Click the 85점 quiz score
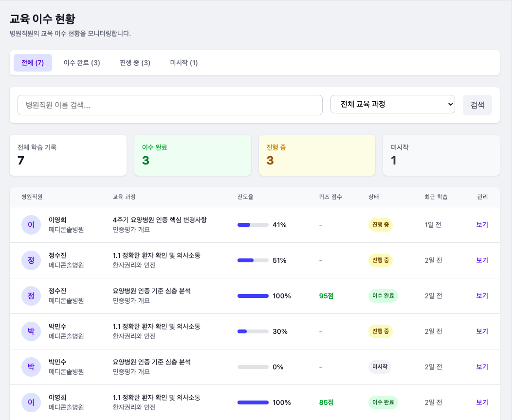The width and height of the screenshot is (512, 420). (x=326, y=402)
